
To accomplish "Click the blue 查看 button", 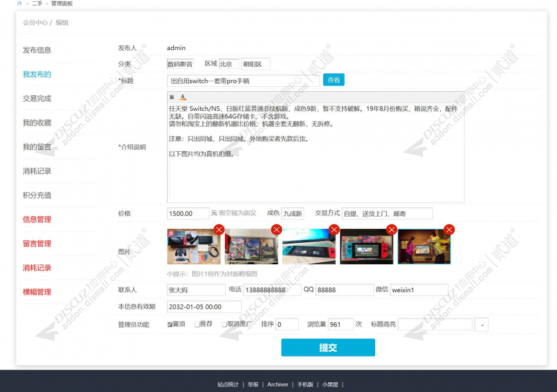I will pos(334,80).
